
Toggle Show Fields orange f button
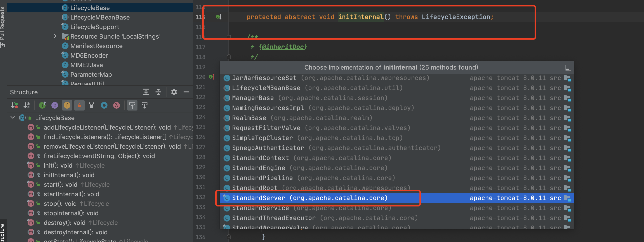pyautogui.click(x=67, y=106)
